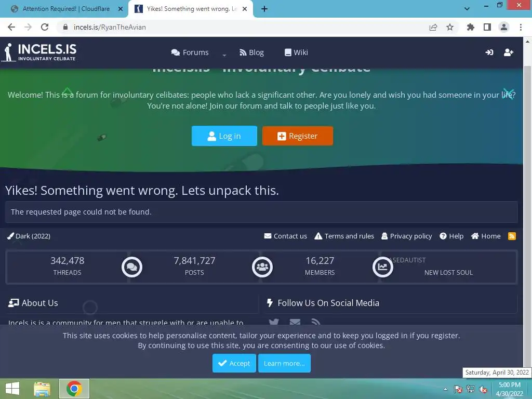Expand the Forums dropdown arrow

click(224, 55)
